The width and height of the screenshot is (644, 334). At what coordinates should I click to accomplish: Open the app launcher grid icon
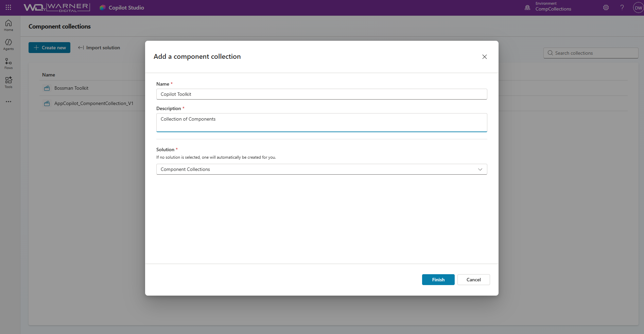coord(8,7)
